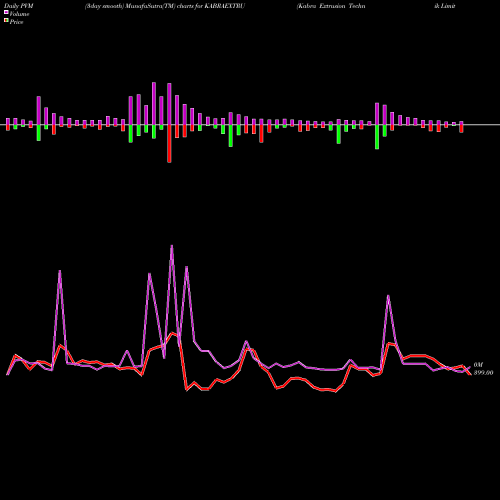500x500 pixels.
Task: Select the 'Price' legend label
Action: tap(16, 22)
